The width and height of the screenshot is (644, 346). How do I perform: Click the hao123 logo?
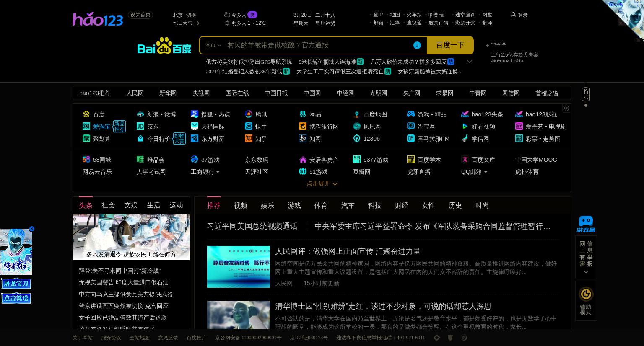coord(98,19)
